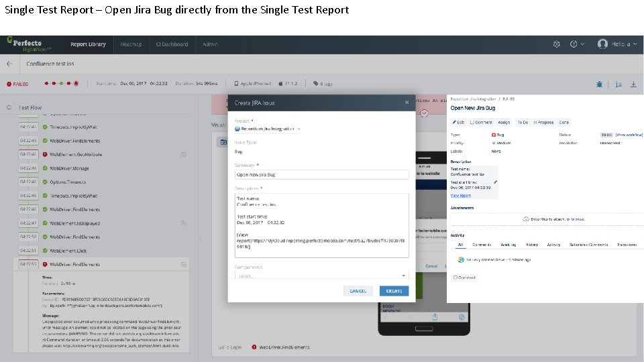Click the user avatar icon
This screenshot has width=644, height=362.
pyautogui.click(x=602, y=44)
